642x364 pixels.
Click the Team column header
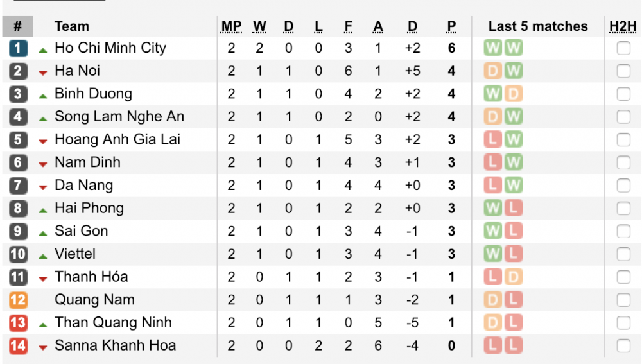[x=72, y=26]
